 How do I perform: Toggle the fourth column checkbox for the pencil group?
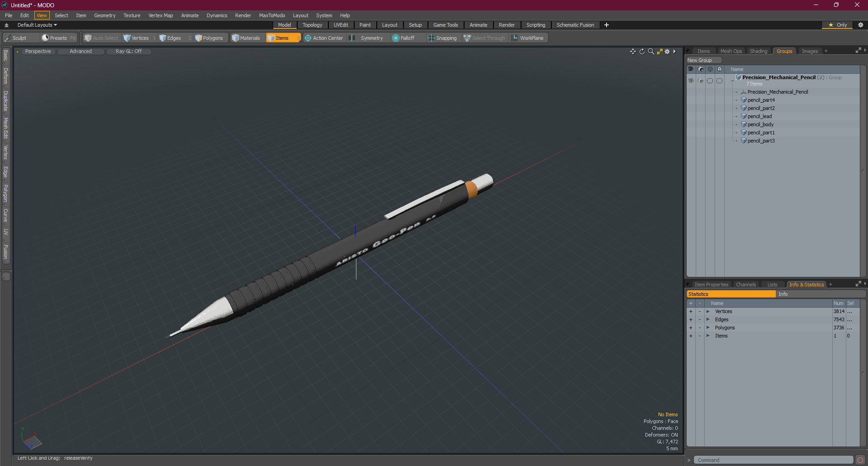click(720, 81)
